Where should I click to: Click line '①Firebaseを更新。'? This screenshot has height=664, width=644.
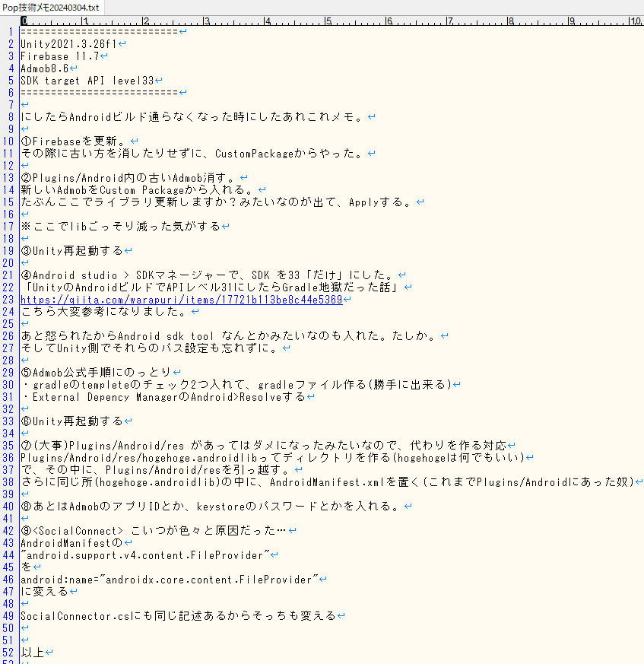pyautogui.click(x=74, y=141)
